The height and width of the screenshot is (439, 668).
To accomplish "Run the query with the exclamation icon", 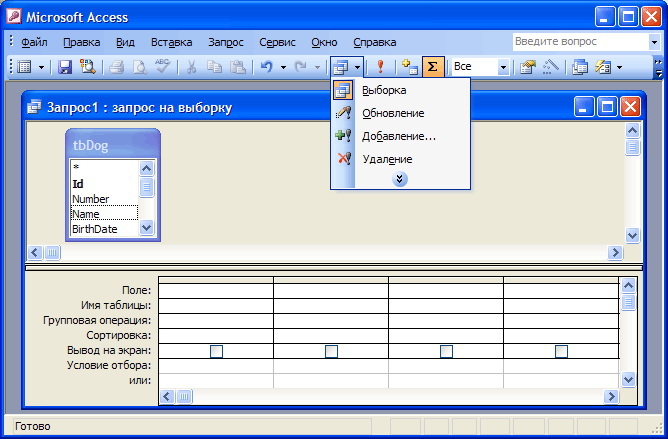I will pyautogui.click(x=380, y=67).
